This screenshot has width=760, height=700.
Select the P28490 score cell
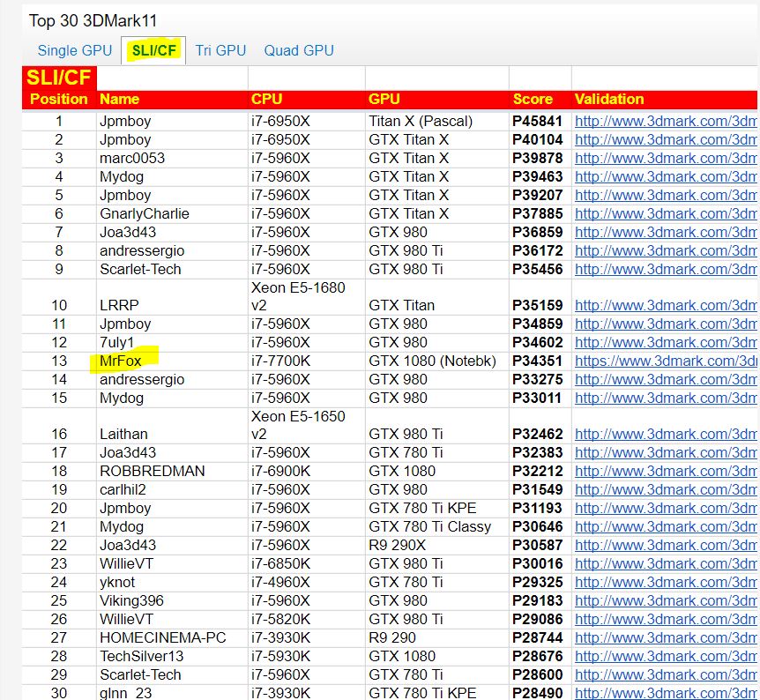point(540,693)
